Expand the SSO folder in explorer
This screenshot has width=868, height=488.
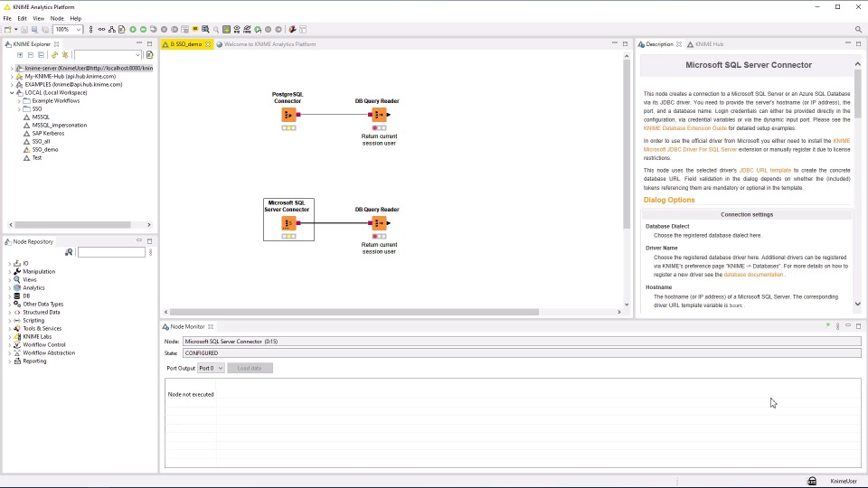[19, 109]
